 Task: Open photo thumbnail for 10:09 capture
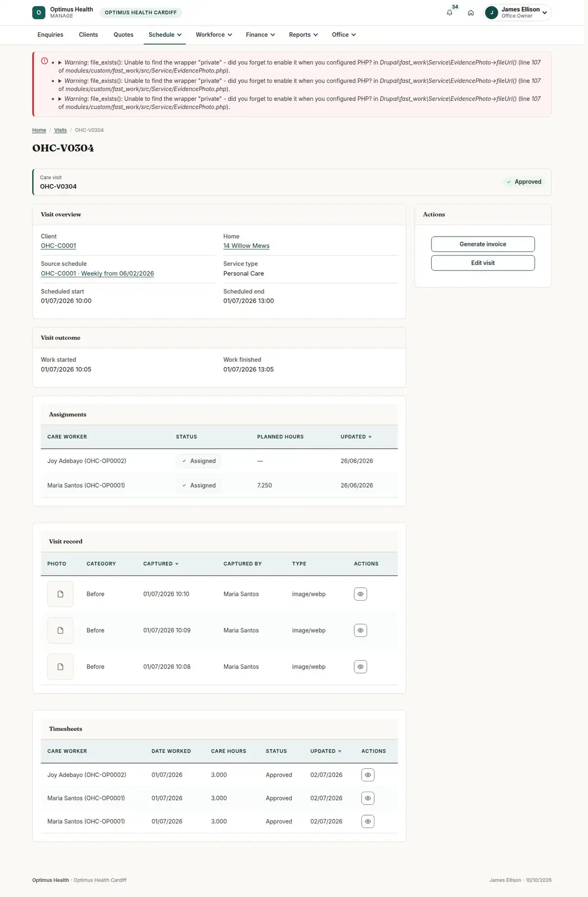(60, 630)
